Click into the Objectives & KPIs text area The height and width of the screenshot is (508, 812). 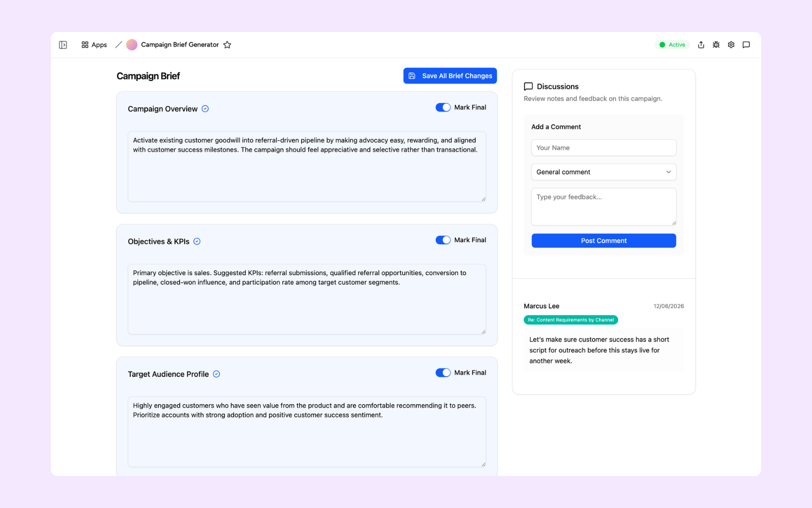pos(307,299)
